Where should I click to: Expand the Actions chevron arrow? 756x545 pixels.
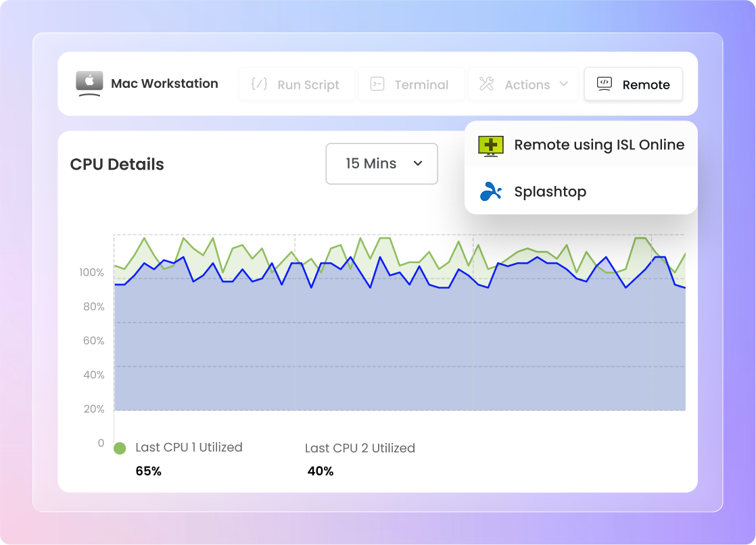[x=563, y=85]
